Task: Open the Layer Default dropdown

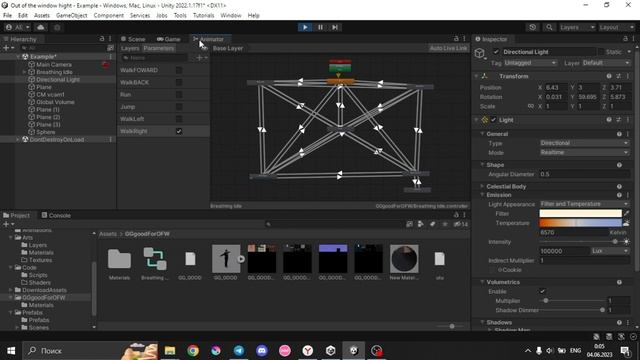Action: pyautogui.click(x=606, y=63)
